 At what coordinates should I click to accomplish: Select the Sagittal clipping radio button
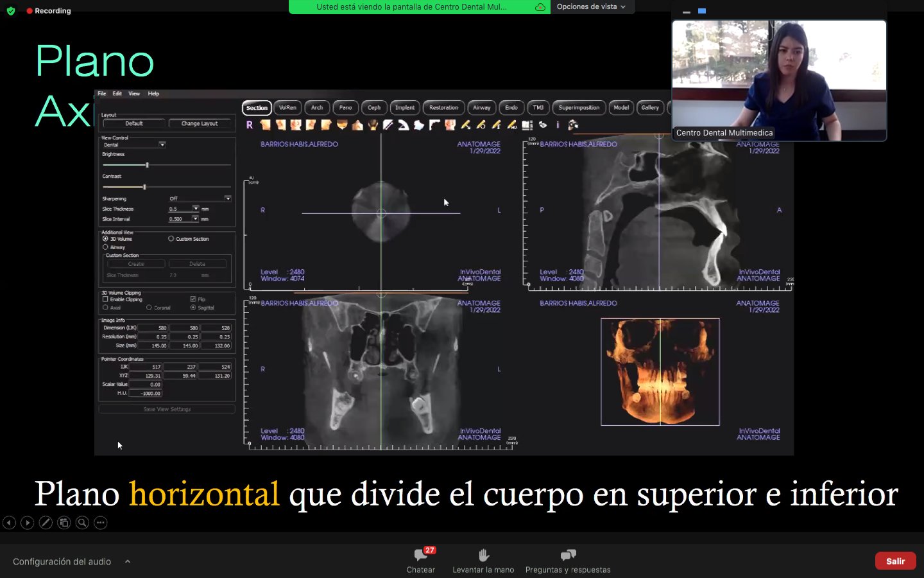(x=193, y=308)
